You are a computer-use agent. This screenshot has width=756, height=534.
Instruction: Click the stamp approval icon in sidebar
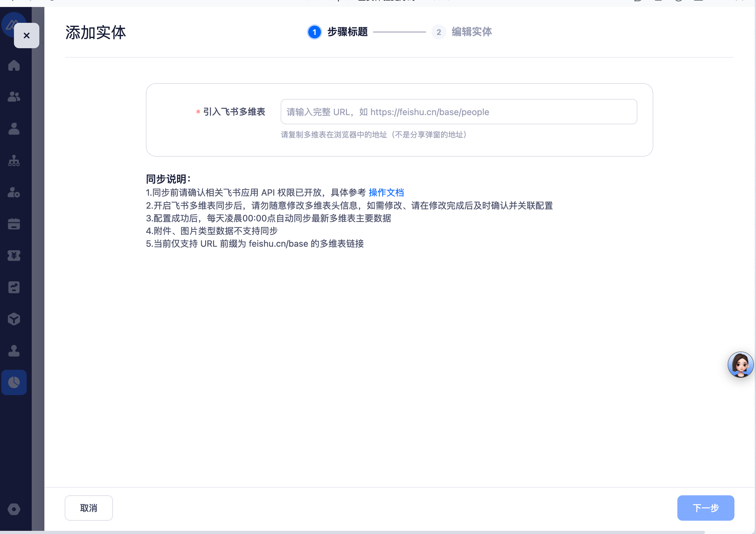coord(14,351)
